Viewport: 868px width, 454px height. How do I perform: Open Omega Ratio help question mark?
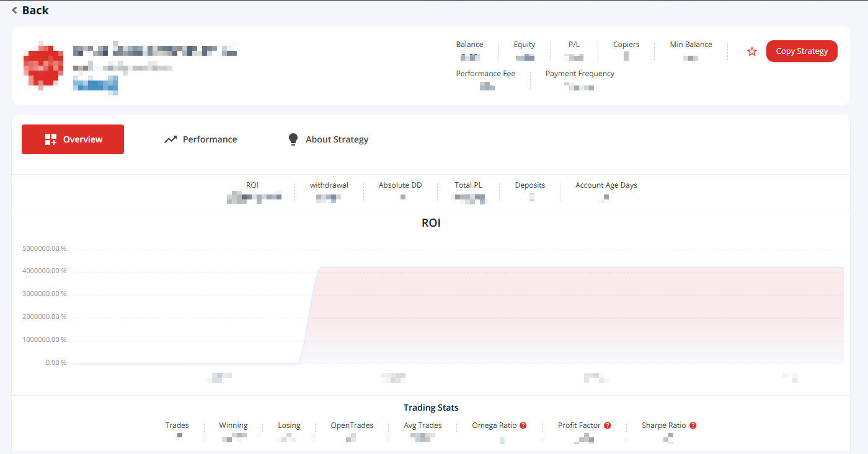coord(523,426)
